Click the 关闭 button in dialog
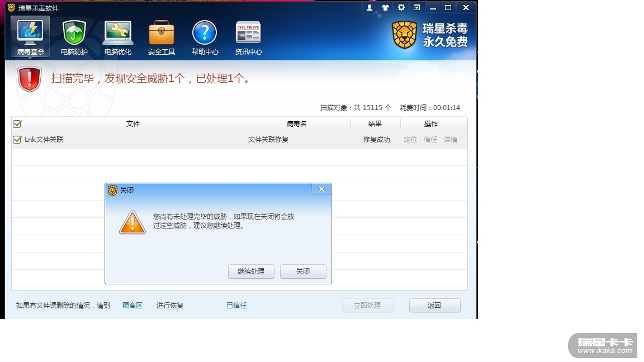This screenshot has height=362, width=644. pos(303,271)
